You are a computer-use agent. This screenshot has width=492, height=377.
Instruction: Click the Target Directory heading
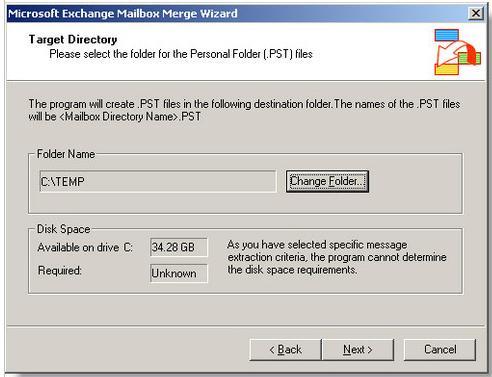pyautogui.click(x=73, y=39)
